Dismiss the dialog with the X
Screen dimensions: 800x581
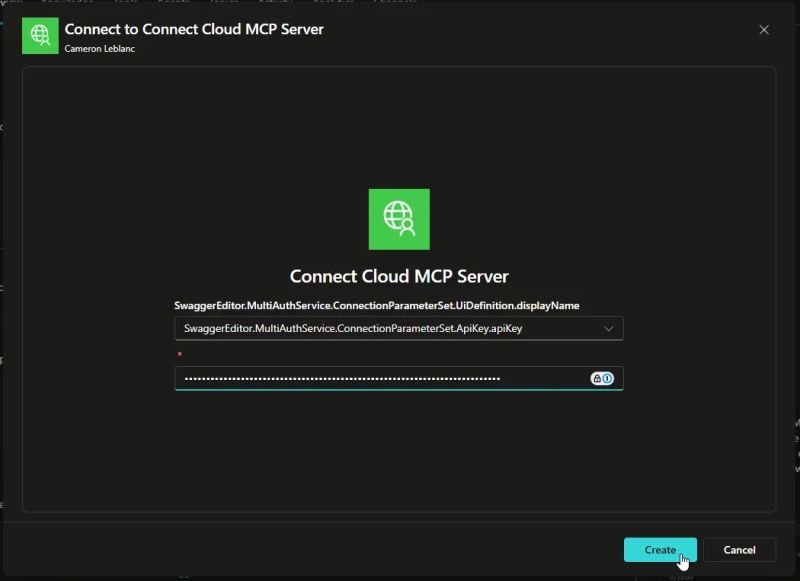coord(764,29)
